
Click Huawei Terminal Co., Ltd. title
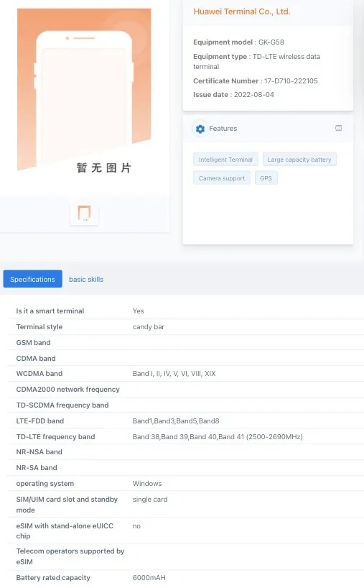(x=242, y=12)
